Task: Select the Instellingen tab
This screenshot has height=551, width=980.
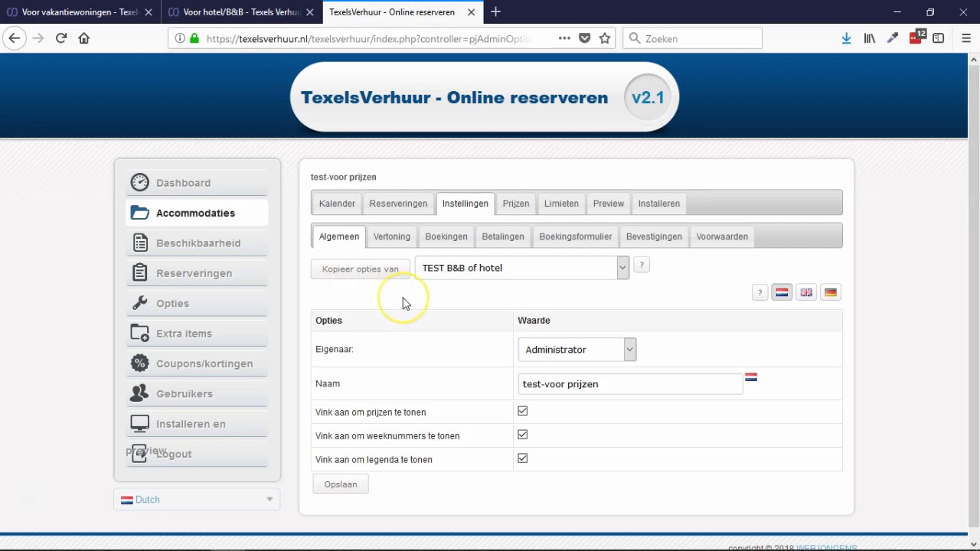Action: [x=465, y=204]
